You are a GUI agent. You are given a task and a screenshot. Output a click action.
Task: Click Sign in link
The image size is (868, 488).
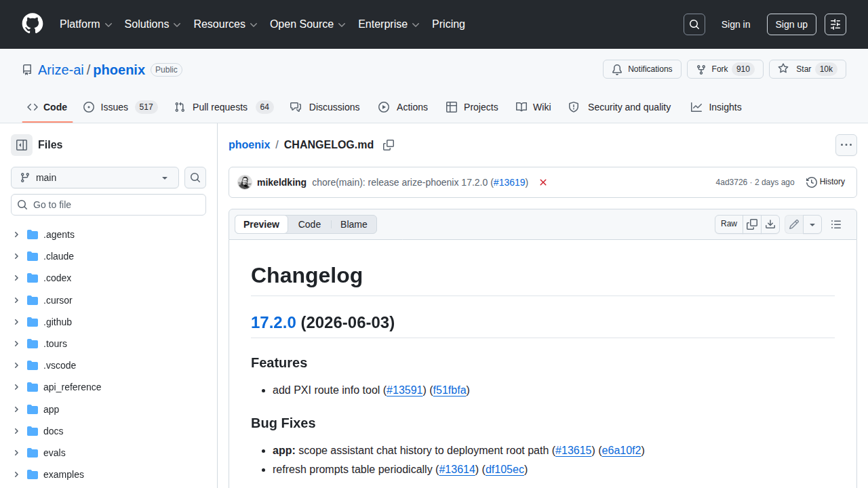pos(736,24)
